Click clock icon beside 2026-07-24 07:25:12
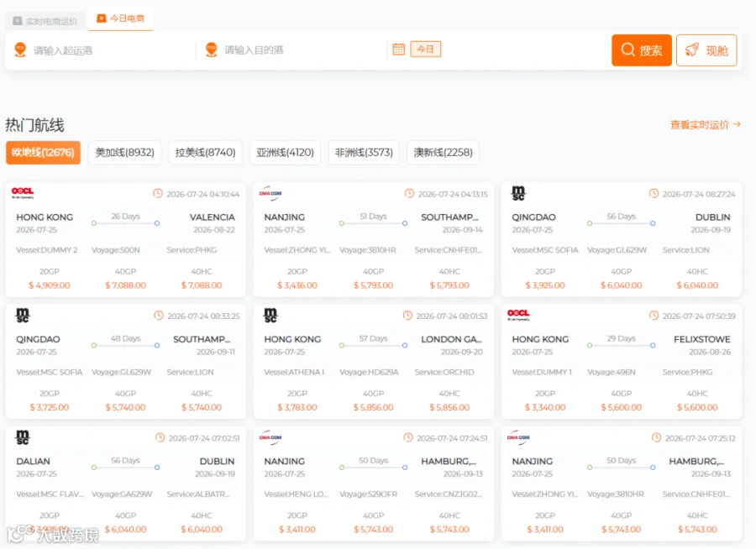 [657, 437]
